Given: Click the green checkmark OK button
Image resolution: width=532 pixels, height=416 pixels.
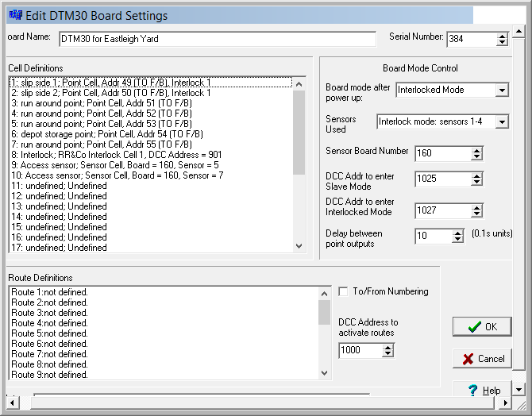Looking at the screenshot, I should click(x=482, y=326).
